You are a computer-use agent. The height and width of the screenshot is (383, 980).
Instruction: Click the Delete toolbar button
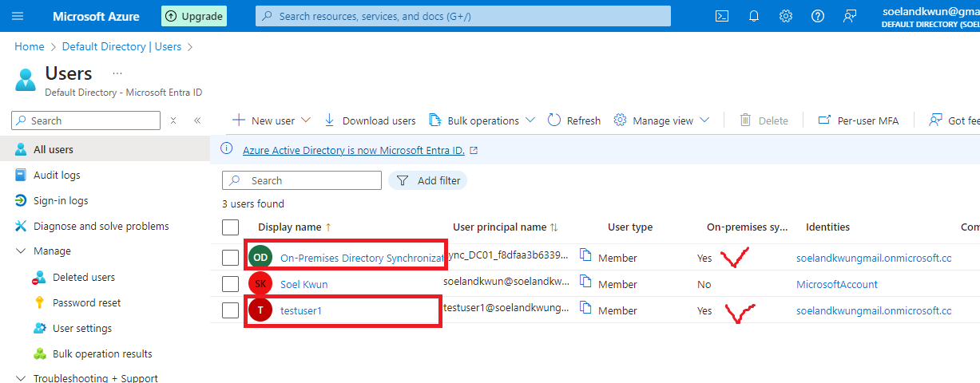764,120
